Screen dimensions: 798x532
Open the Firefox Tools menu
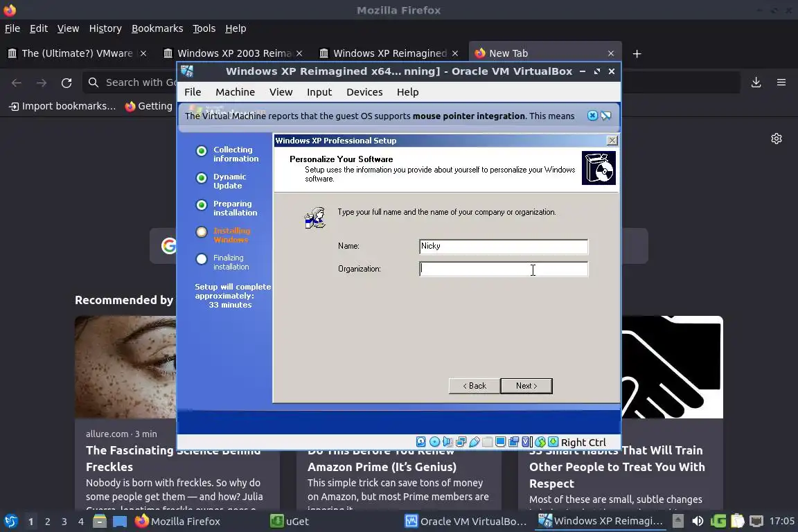tap(204, 28)
